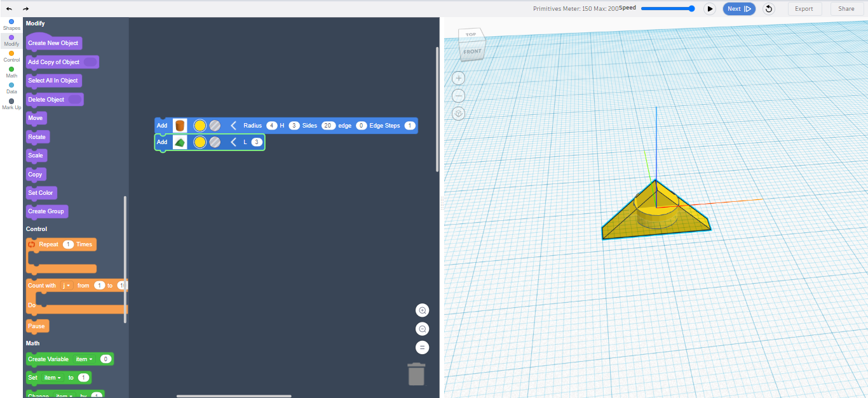Screen dimensions: 868x398
Task: Click the TOP face of view cube
Action: (x=470, y=35)
